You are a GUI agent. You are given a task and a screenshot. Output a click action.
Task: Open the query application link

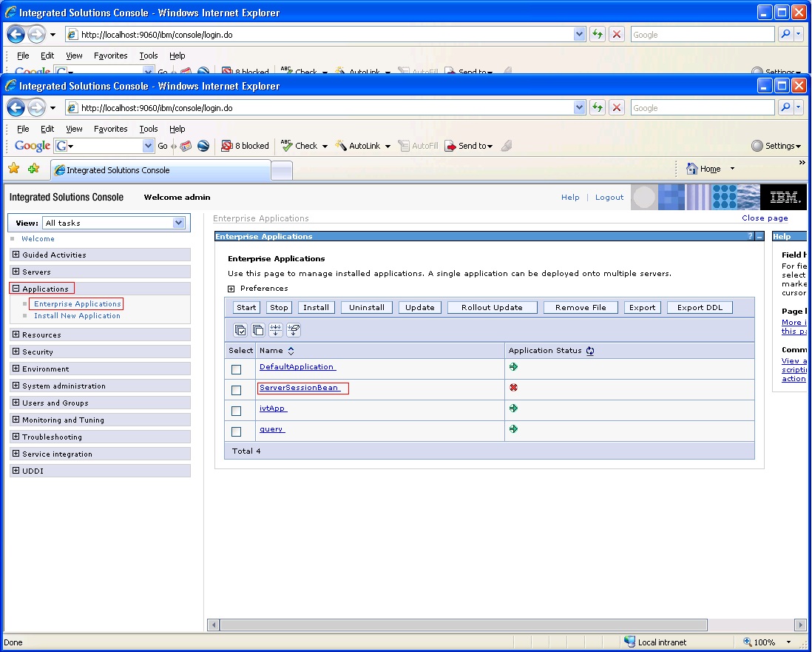[x=271, y=429]
